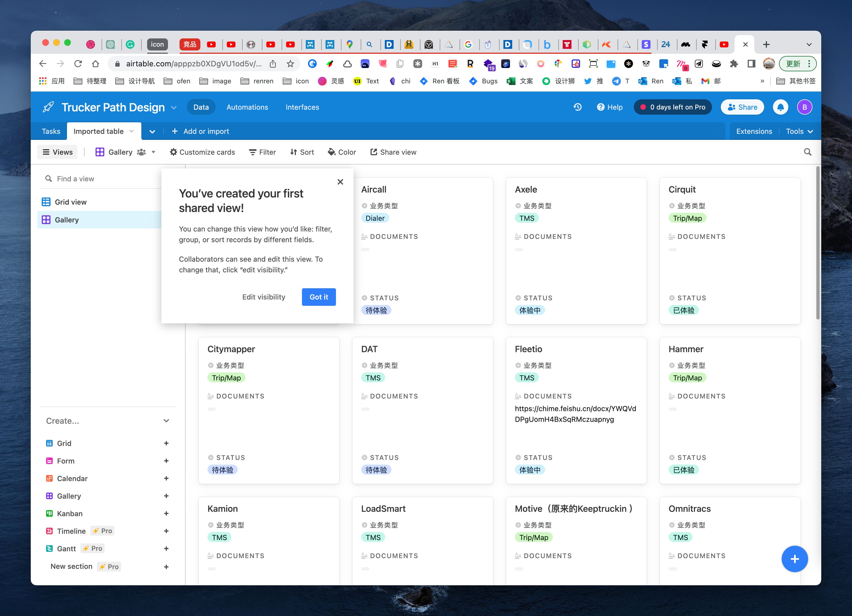
Task: Click the Dialer tag on Aircall card
Action: tap(375, 218)
